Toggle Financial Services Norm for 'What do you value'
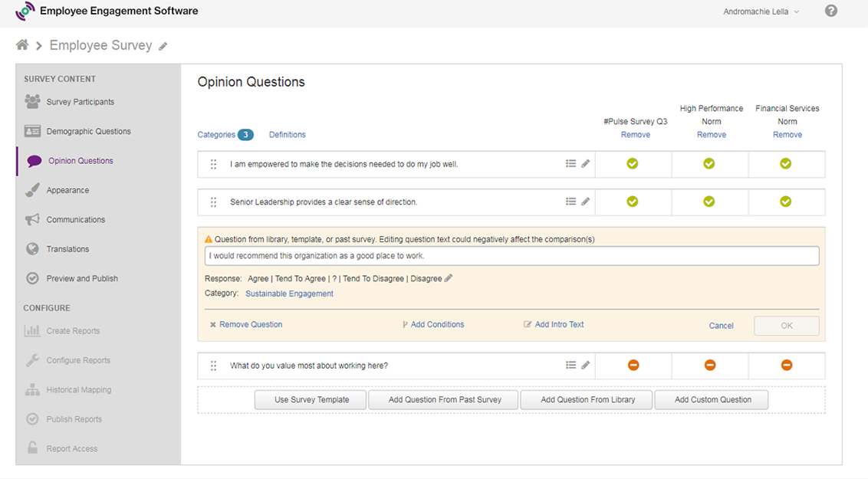Screen dimensions: 868x479 pos(787,366)
